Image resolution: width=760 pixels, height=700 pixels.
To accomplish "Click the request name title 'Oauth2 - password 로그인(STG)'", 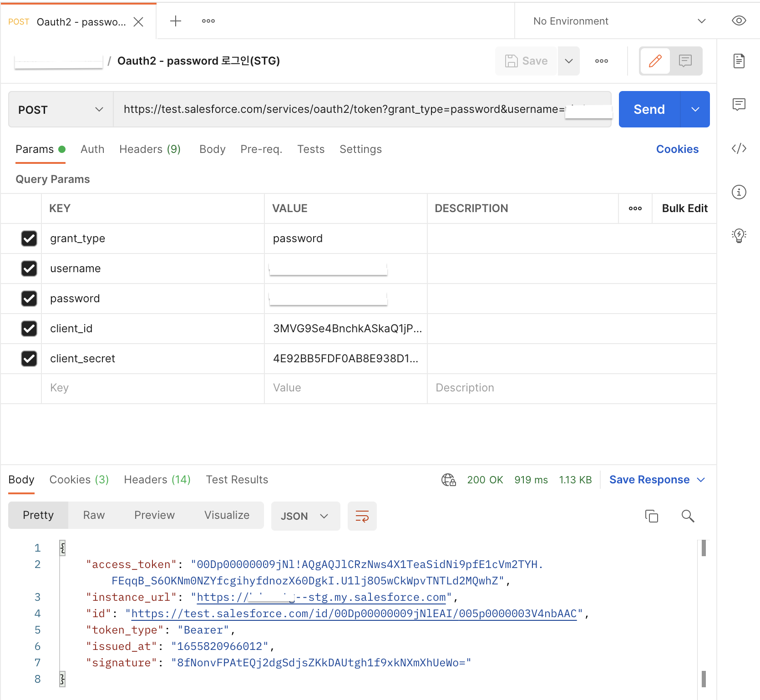I will 198,61.
